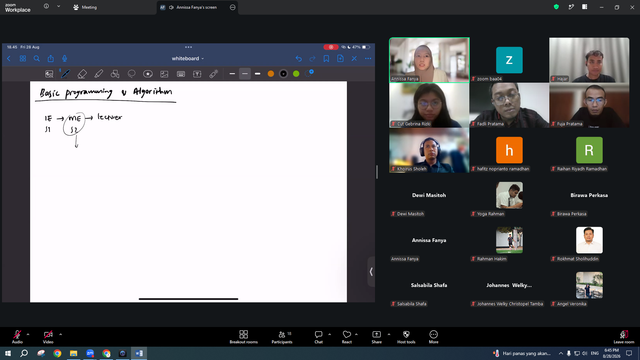The image size is (640, 360).
Task: Add a new page icon
Action: pos(340,59)
